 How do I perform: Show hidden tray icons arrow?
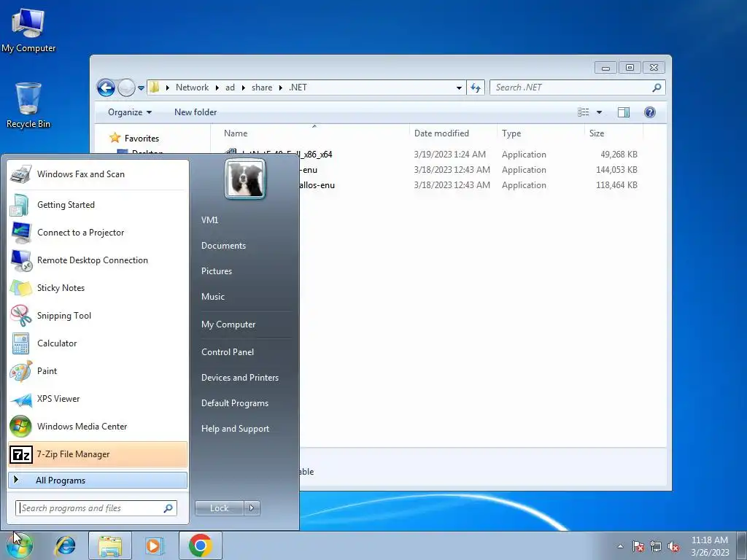[x=620, y=546]
